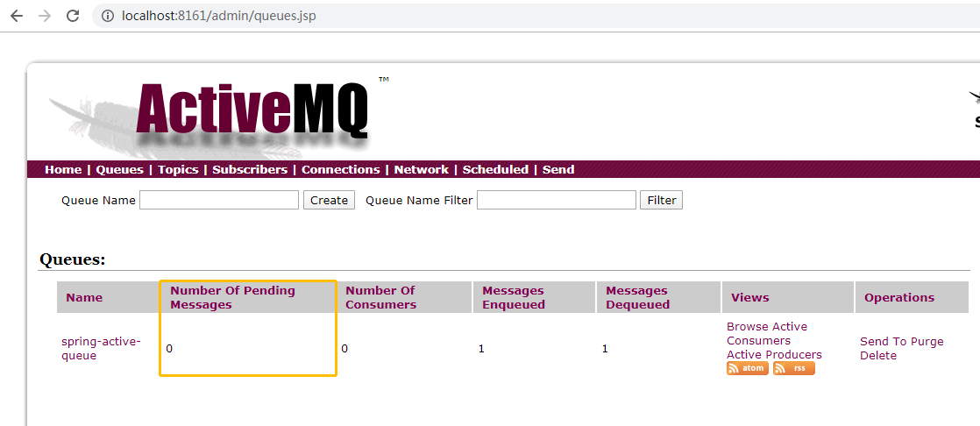Click Number Of Pending Messages header
The height and width of the screenshot is (426, 980).
(232, 297)
